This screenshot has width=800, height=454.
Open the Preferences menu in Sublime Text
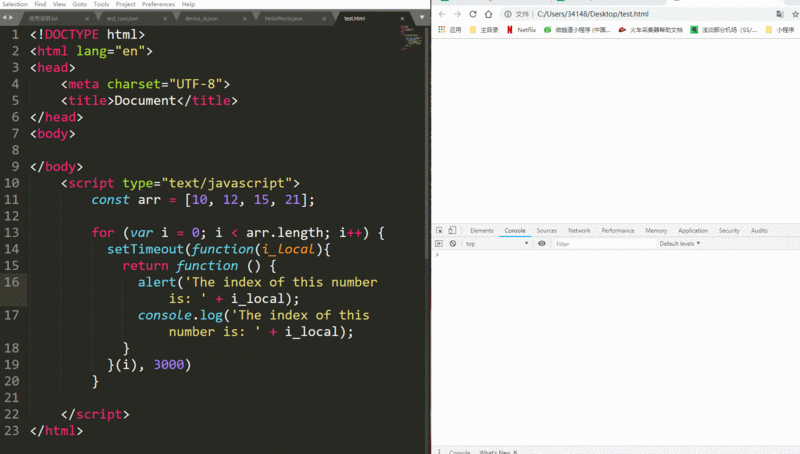click(x=158, y=4)
